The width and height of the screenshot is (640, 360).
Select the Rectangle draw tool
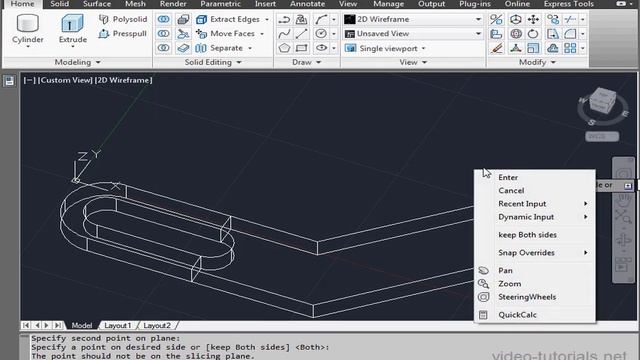(x=301, y=48)
